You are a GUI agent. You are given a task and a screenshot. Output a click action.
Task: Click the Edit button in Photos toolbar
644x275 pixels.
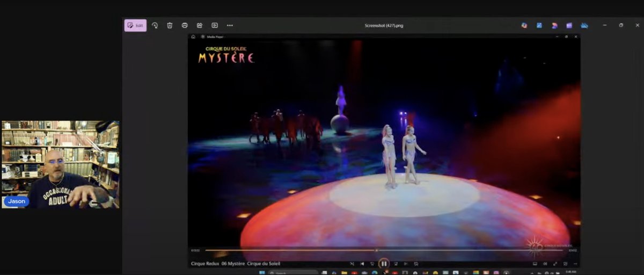click(x=135, y=25)
